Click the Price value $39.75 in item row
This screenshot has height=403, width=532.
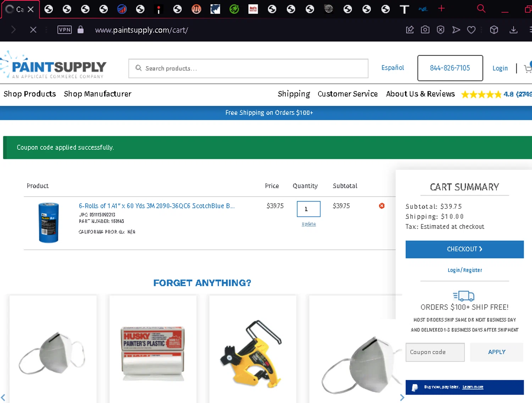(x=275, y=206)
